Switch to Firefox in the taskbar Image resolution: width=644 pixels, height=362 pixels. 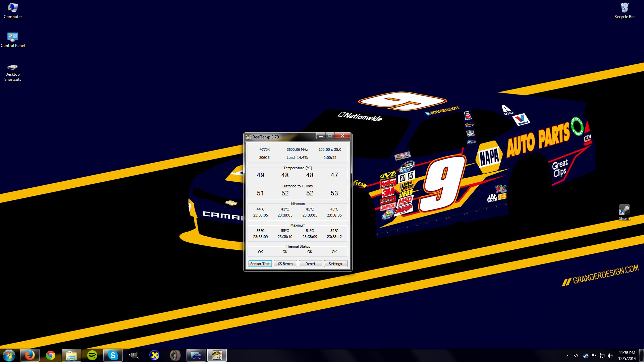point(30,355)
